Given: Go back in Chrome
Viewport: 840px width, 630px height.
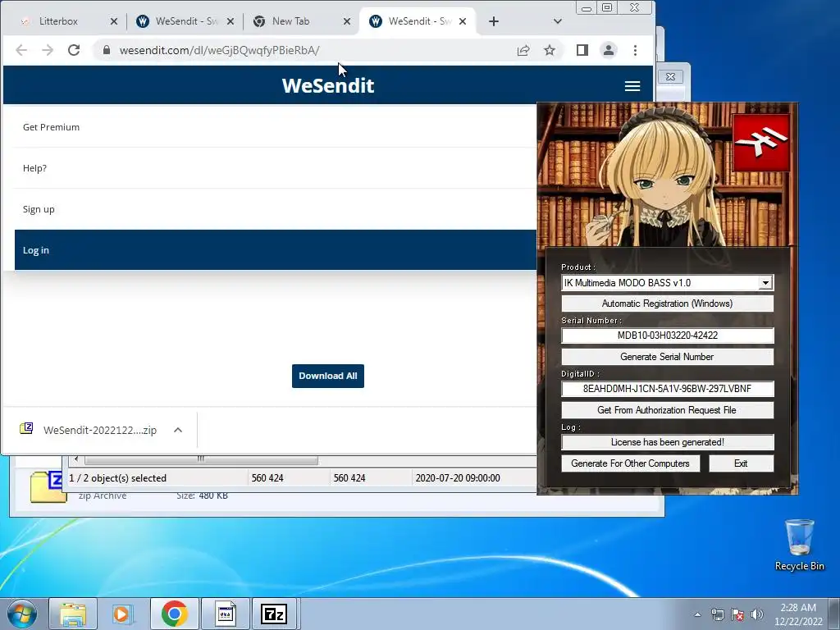Looking at the screenshot, I should (21, 50).
